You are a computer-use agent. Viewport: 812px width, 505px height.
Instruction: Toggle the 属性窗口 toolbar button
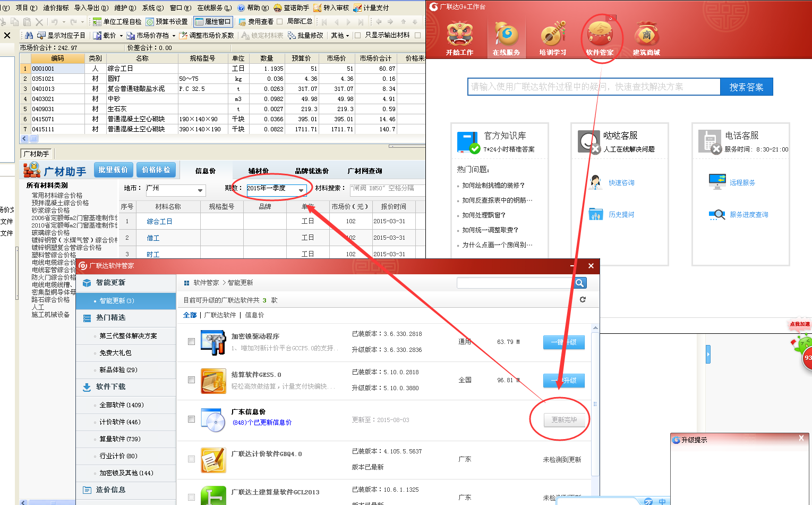pos(213,22)
